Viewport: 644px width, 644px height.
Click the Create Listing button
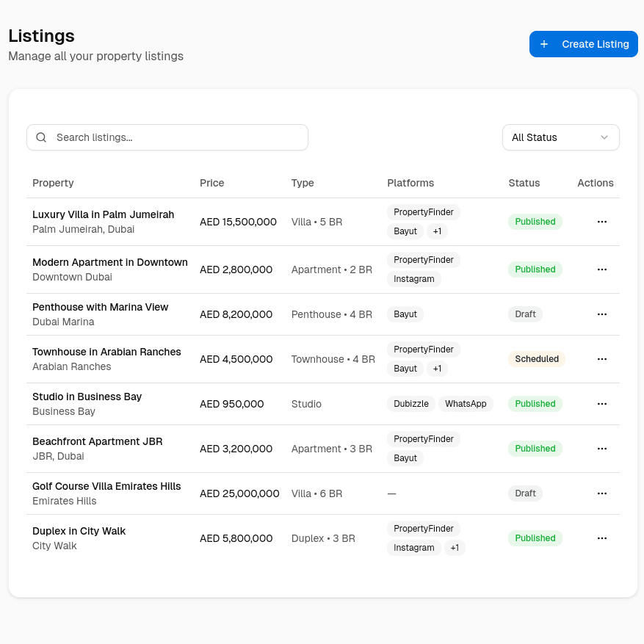click(x=583, y=44)
